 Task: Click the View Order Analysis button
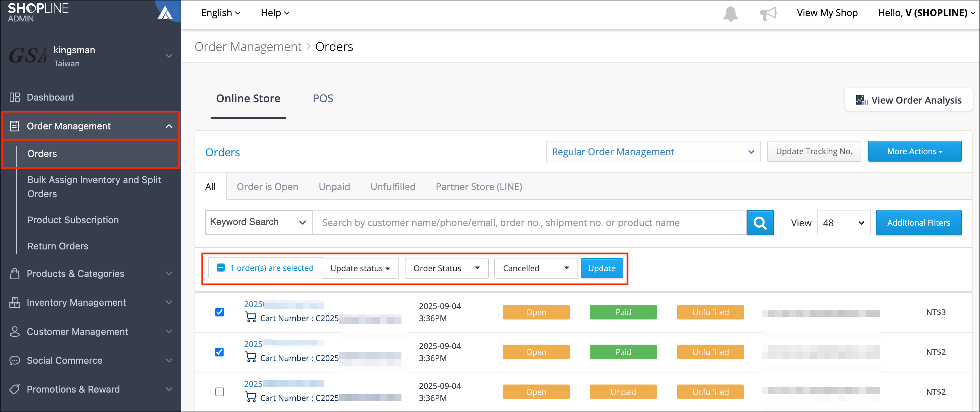click(909, 100)
